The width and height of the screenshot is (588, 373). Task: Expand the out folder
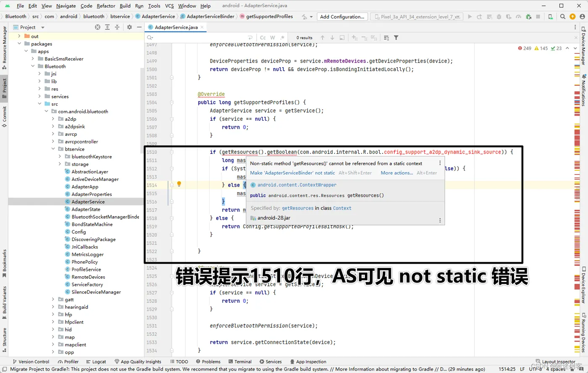[x=19, y=36]
